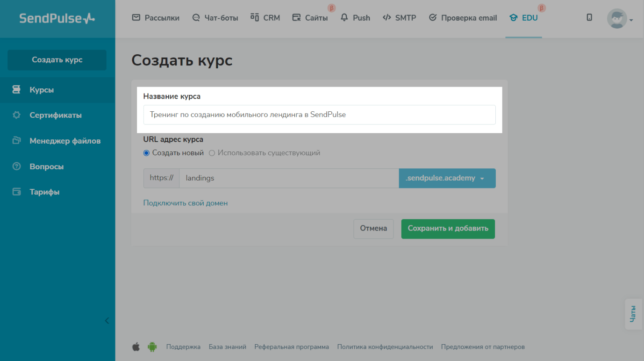
Task: Click the Сайты window icon
Action: (x=296, y=18)
